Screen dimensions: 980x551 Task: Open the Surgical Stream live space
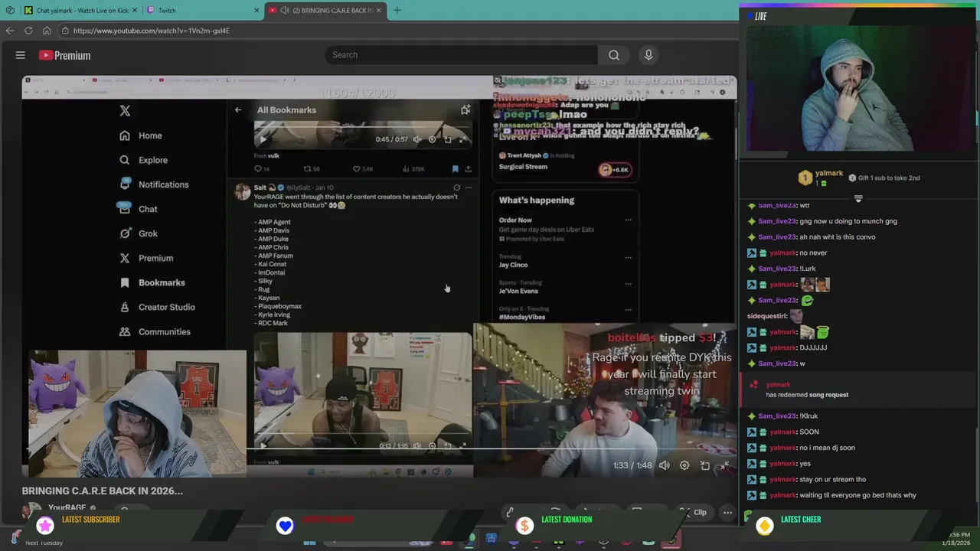point(565,162)
